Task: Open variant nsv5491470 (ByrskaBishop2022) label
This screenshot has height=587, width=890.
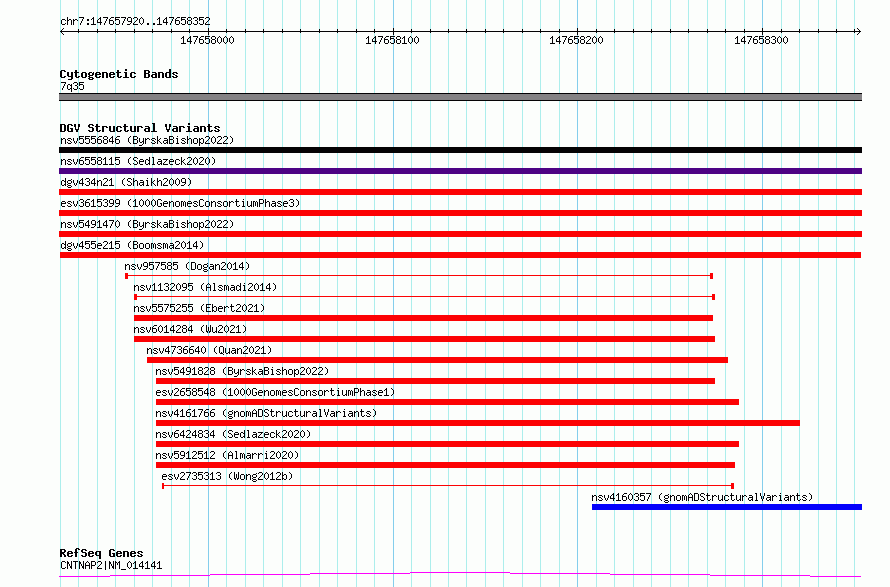Action: (147, 224)
